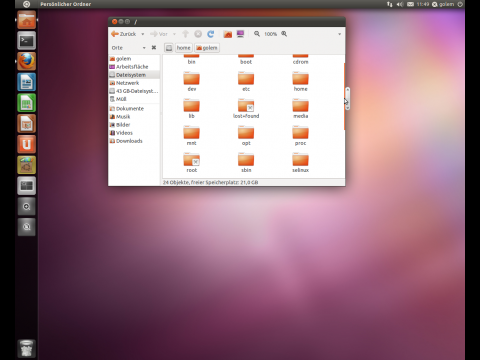This screenshot has width=480, height=360.
Task: Click the root filesystem path button
Action: 169,48
